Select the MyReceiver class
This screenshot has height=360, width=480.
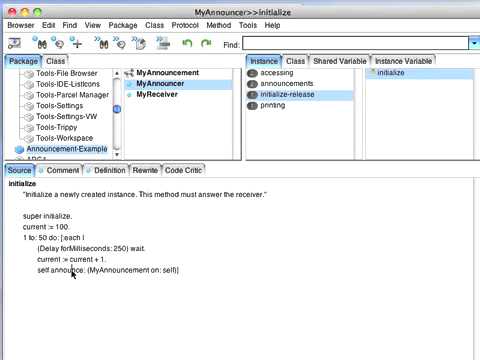[157, 94]
